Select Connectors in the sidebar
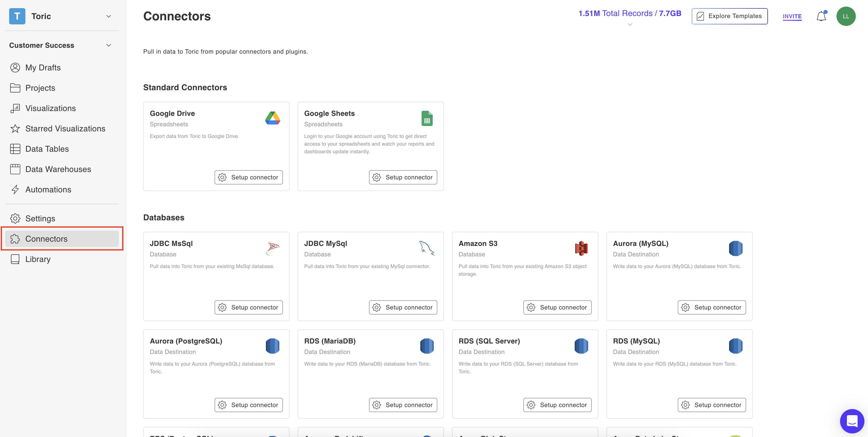868x437 pixels. click(x=62, y=239)
